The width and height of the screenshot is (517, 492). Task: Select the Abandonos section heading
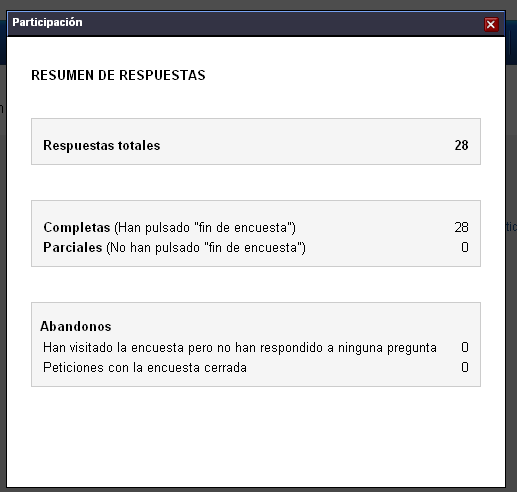pyautogui.click(x=76, y=326)
